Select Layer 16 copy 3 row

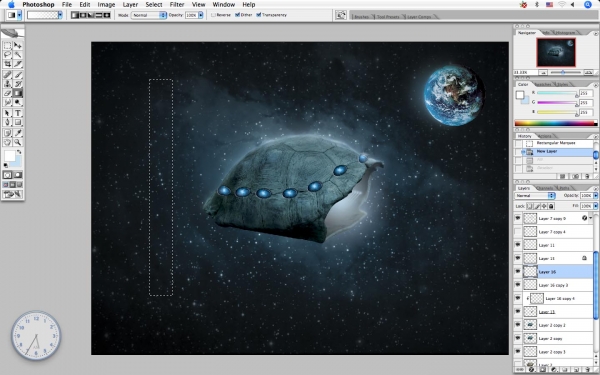pos(554,285)
